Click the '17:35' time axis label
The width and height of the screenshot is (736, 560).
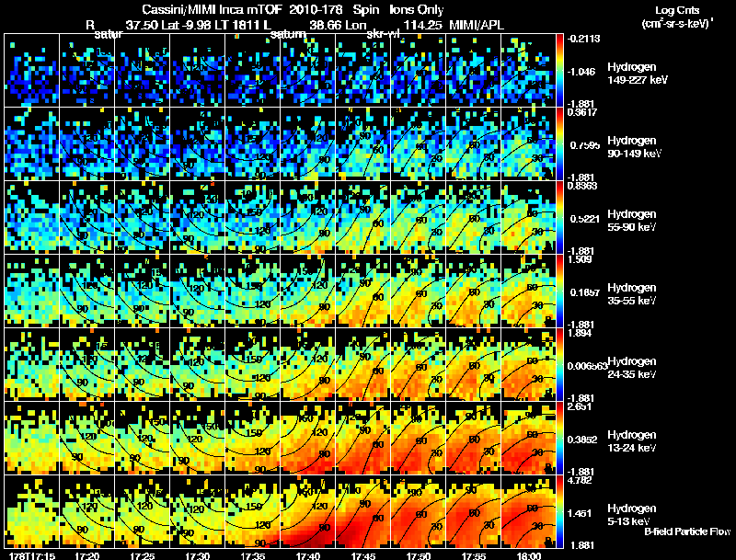click(x=252, y=556)
